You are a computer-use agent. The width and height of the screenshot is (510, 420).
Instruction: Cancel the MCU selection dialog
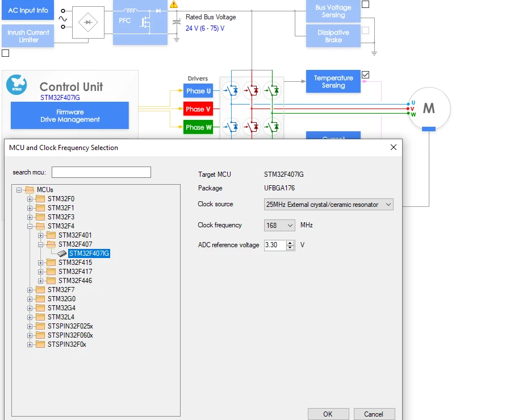point(374,414)
